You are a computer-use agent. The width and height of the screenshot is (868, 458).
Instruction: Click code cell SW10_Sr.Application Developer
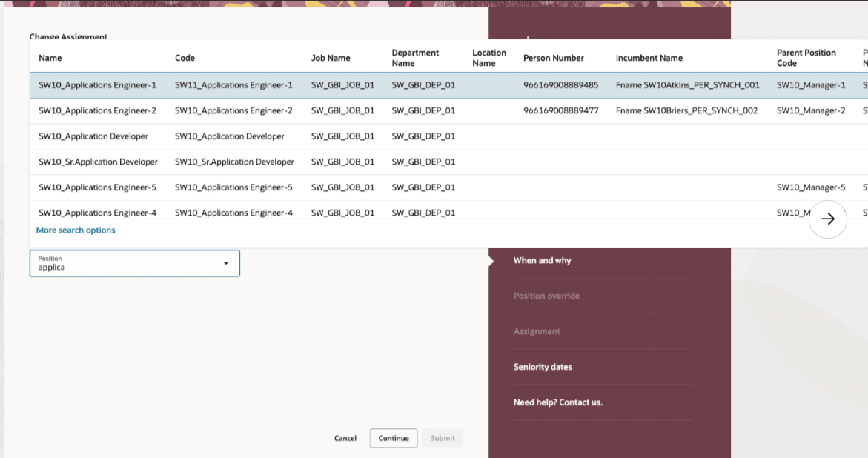tap(234, 162)
